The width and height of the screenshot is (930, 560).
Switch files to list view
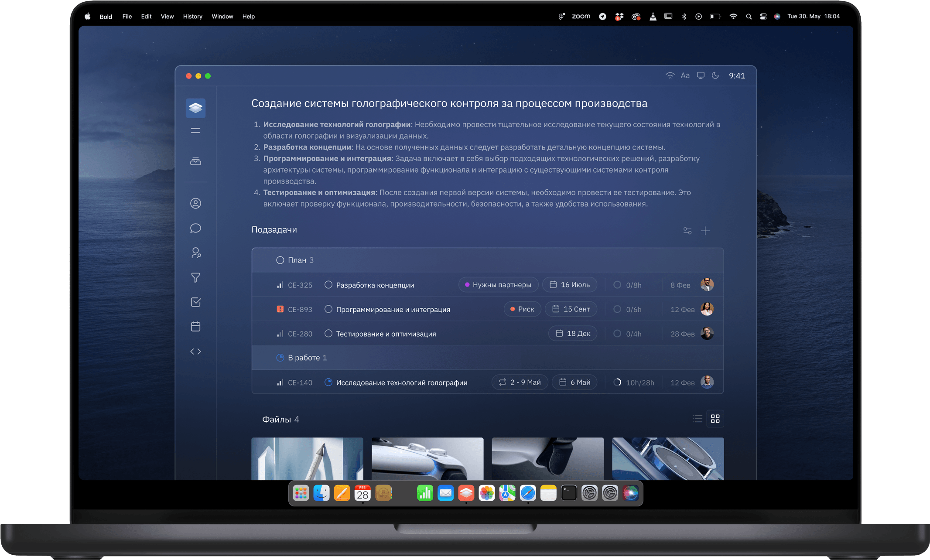coord(697,419)
